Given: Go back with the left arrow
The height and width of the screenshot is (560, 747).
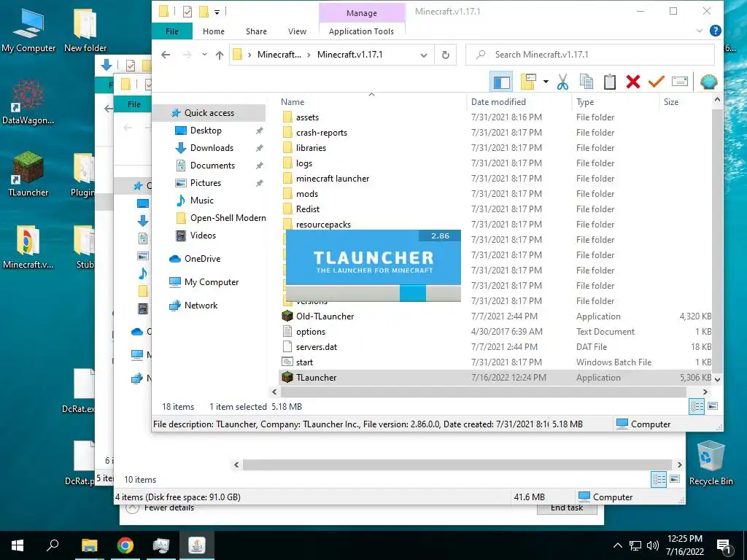Looking at the screenshot, I should coord(166,55).
